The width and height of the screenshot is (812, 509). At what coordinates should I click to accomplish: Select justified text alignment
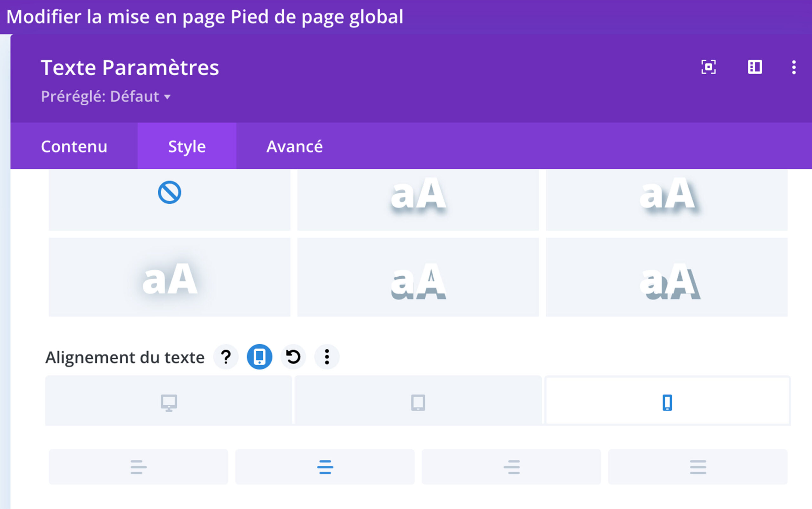coord(697,467)
